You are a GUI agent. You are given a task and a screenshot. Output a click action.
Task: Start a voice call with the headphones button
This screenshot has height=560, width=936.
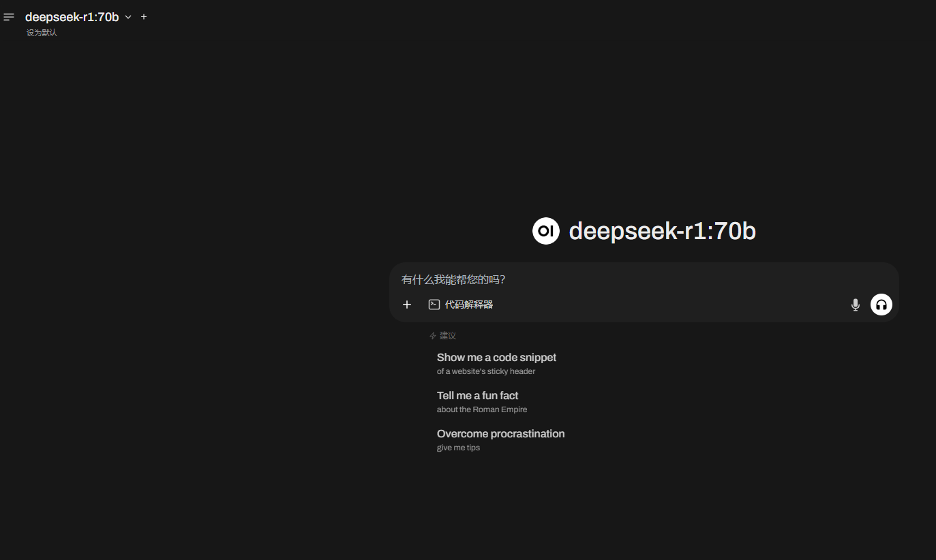[881, 305]
